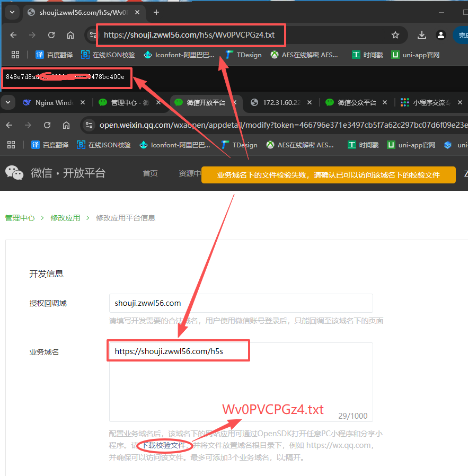Open AES在线解密 bookmark in shouji.zwwl56.com window

click(x=304, y=55)
